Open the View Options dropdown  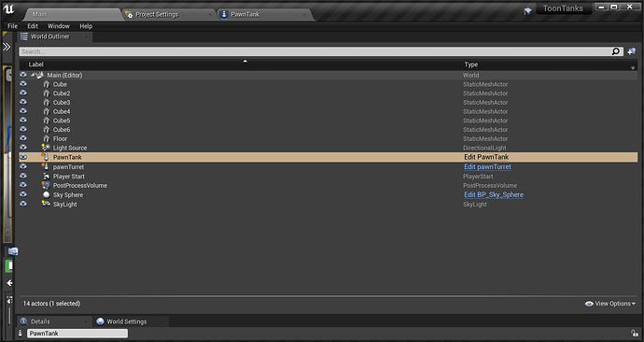609,304
